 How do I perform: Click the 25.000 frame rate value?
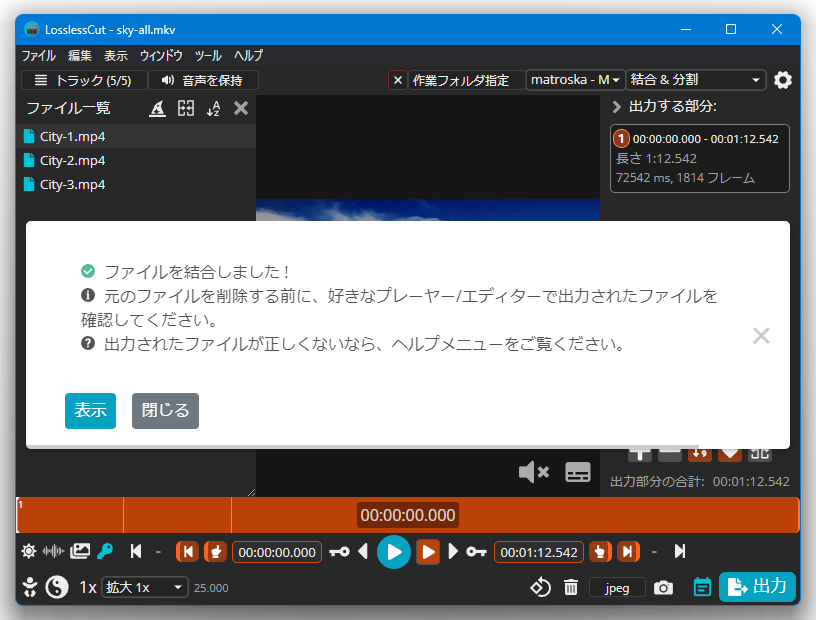pos(211,588)
